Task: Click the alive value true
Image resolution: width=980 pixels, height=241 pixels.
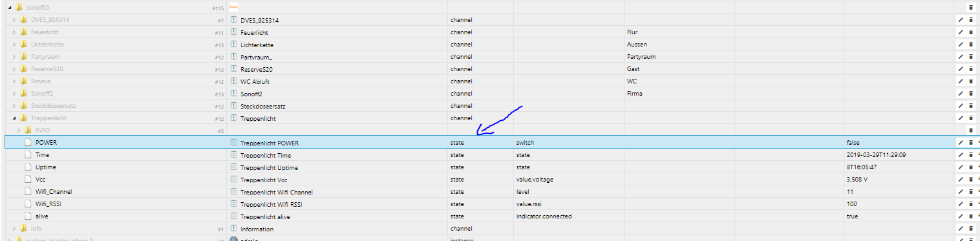Action: 852,216
